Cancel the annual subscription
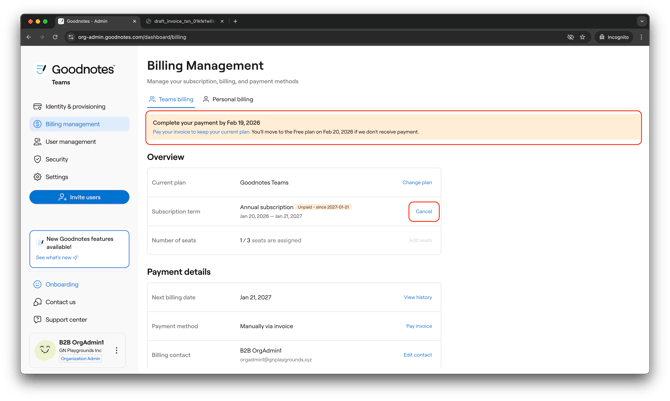 point(424,211)
